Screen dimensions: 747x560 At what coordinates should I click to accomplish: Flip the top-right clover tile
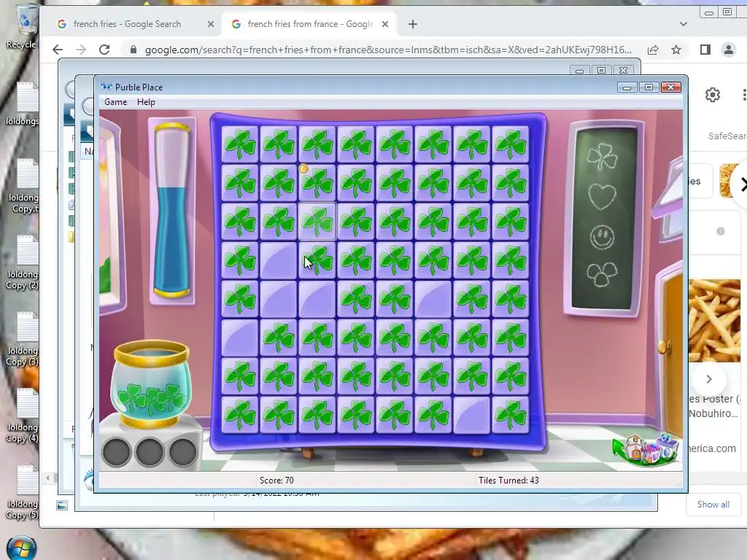click(510, 144)
